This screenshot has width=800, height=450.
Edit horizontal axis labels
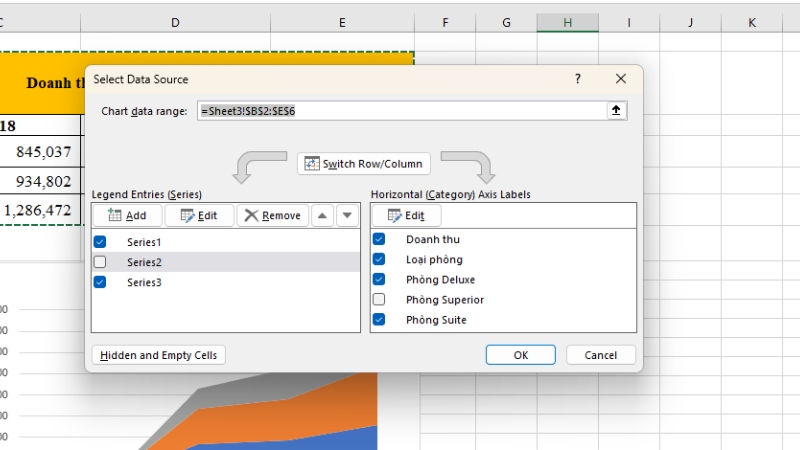pyautogui.click(x=405, y=215)
